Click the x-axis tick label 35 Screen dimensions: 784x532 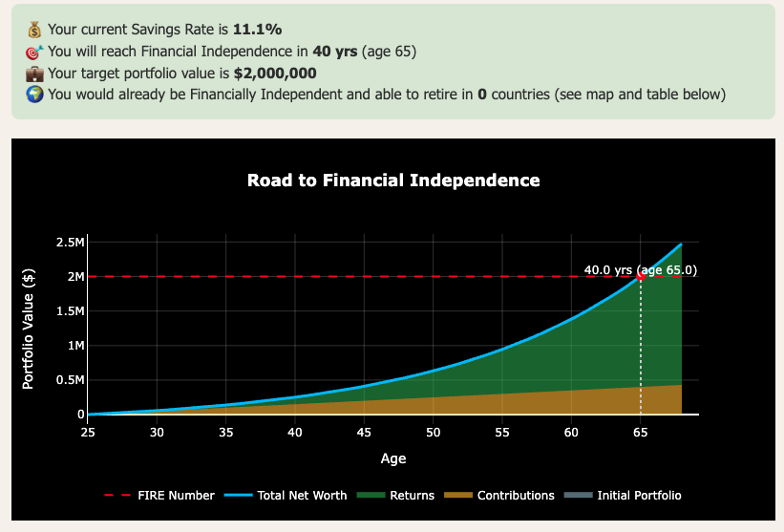[x=226, y=433]
